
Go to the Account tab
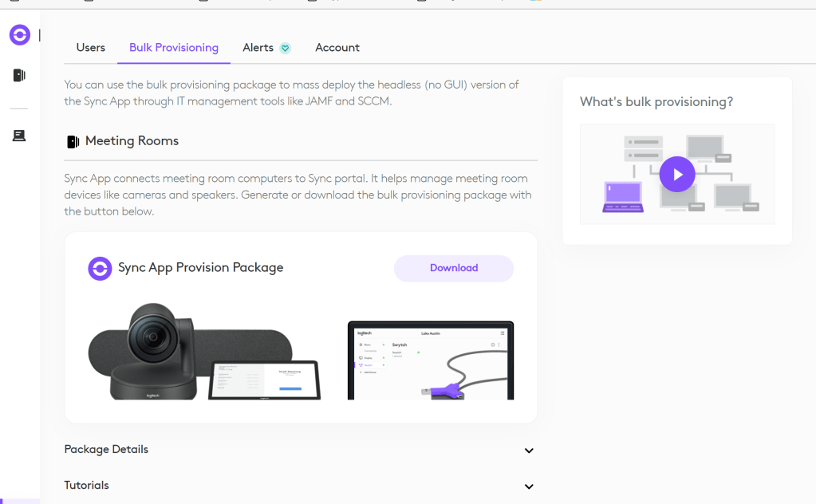coord(337,48)
